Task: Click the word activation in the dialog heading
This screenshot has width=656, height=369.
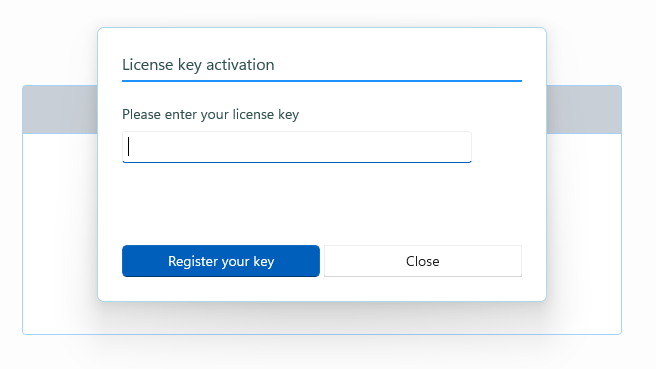Action: 240,65
